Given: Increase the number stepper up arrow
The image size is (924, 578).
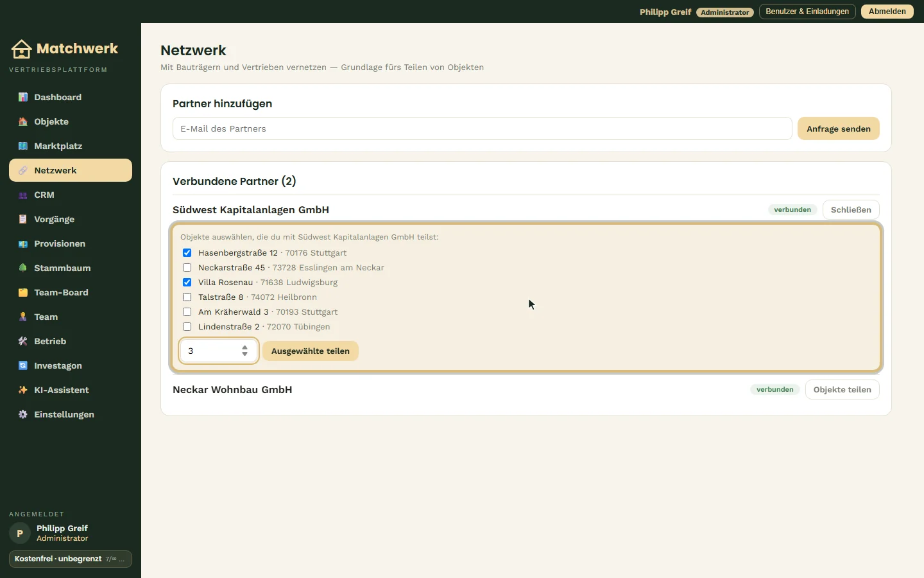Looking at the screenshot, I should (244, 347).
